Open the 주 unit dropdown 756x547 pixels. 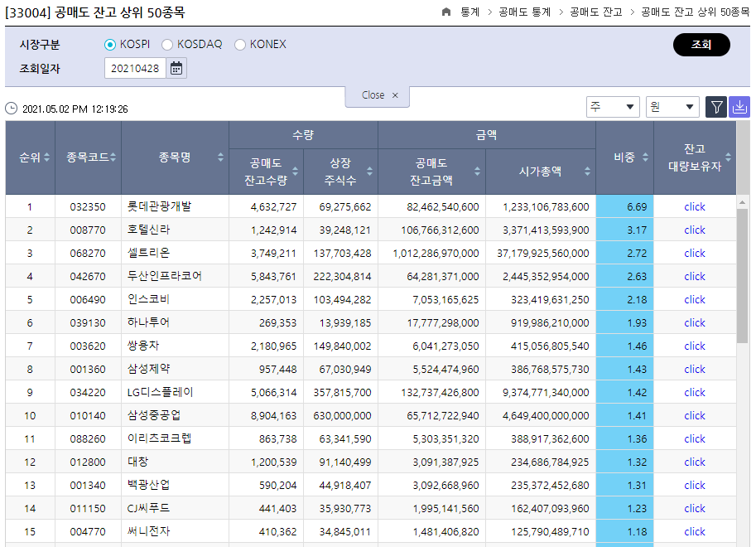(613, 107)
